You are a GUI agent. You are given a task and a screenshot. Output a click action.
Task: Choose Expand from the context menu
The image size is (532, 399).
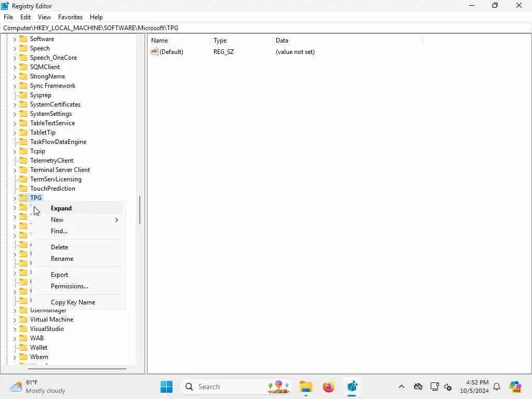tap(80, 208)
